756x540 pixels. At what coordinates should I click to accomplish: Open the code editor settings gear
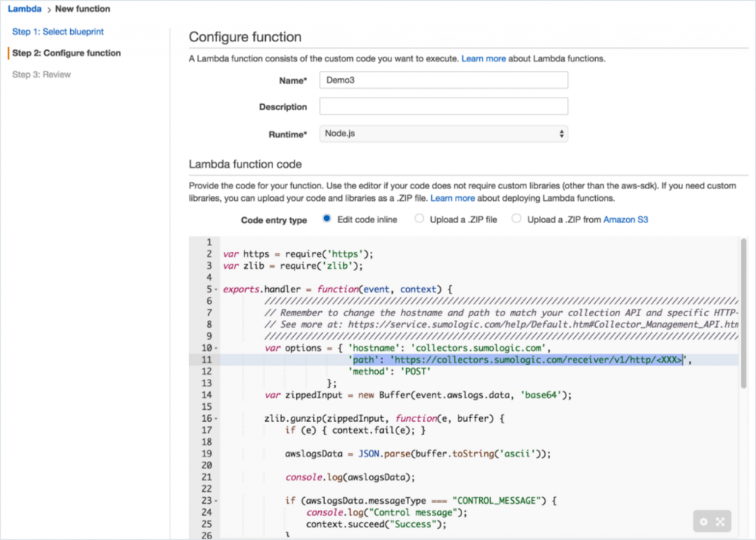tap(704, 522)
